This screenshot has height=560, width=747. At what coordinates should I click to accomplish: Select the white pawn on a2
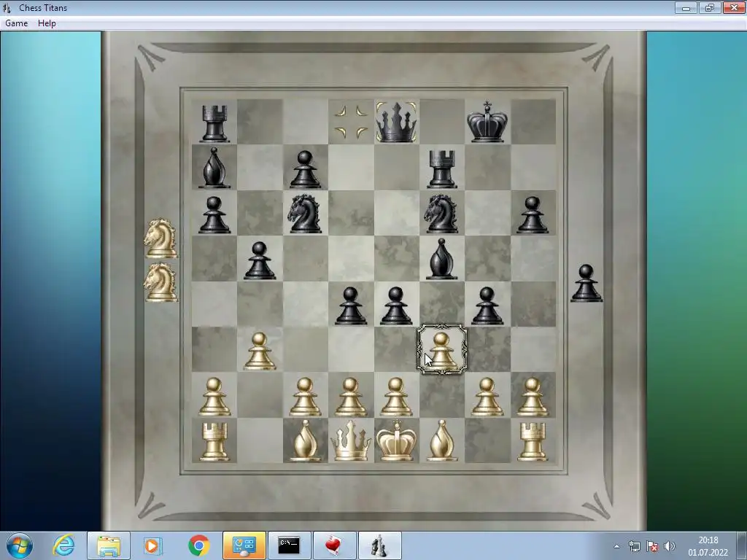pyautogui.click(x=214, y=397)
